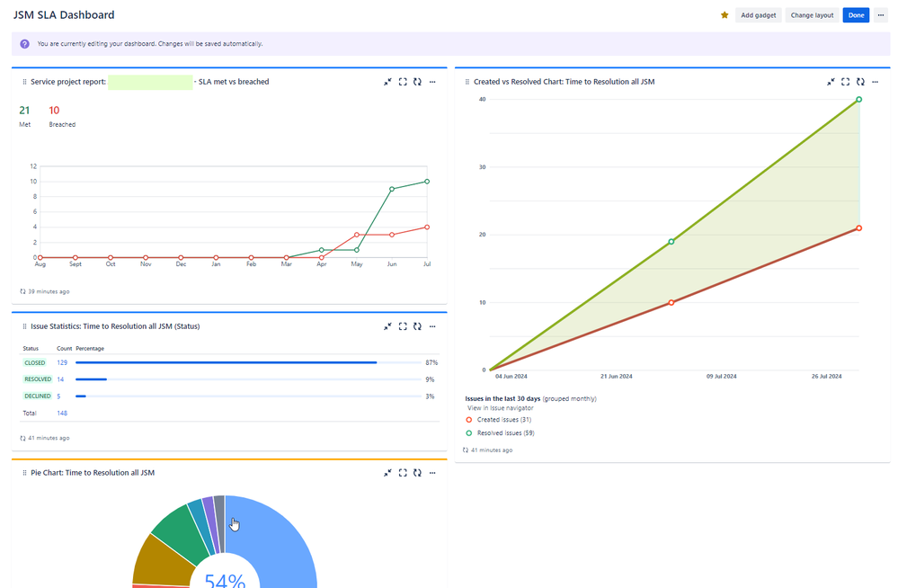Click the Done button to finish editing
898x588 pixels.
[855, 14]
